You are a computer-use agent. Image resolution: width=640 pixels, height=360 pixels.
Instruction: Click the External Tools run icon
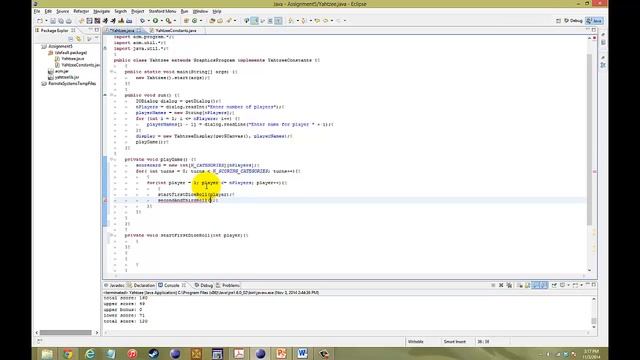pos(169,20)
